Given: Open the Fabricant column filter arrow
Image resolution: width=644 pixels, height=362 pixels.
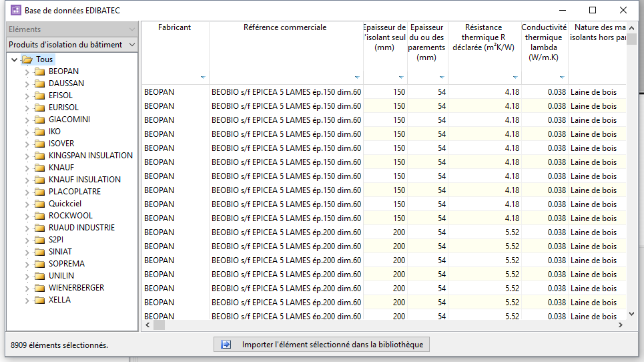Looking at the screenshot, I should (x=203, y=77).
